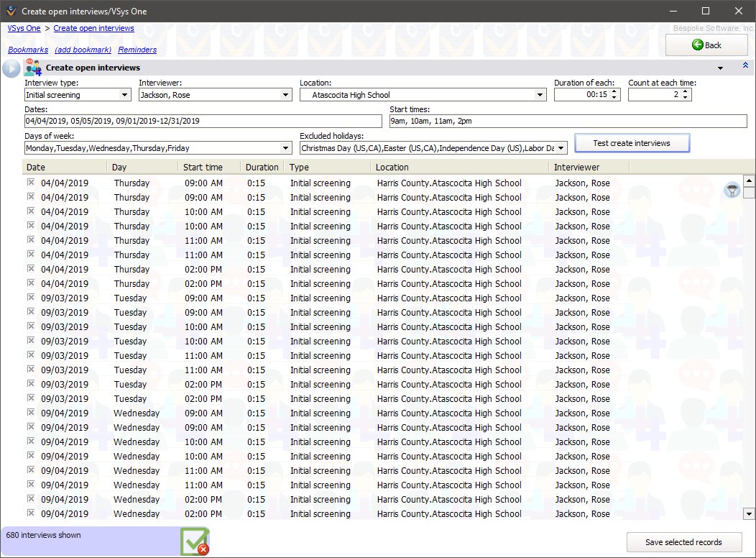
Task: Uncheck the first 04/04/2019 09:00 AM row
Action: click(x=31, y=183)
